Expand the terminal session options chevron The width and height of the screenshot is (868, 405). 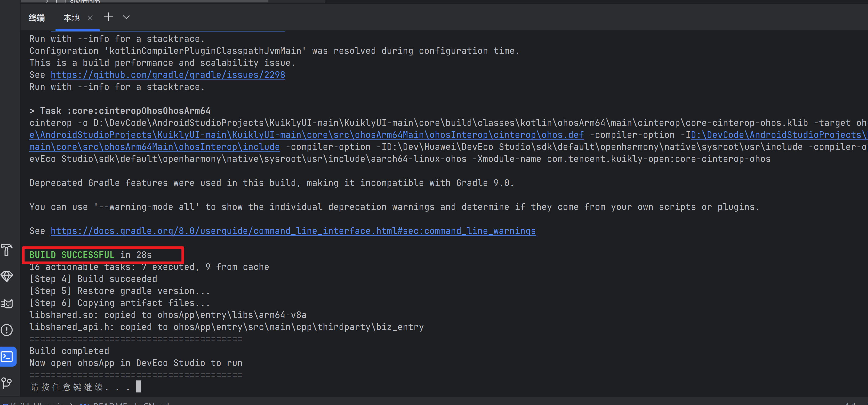click(126, 17)
